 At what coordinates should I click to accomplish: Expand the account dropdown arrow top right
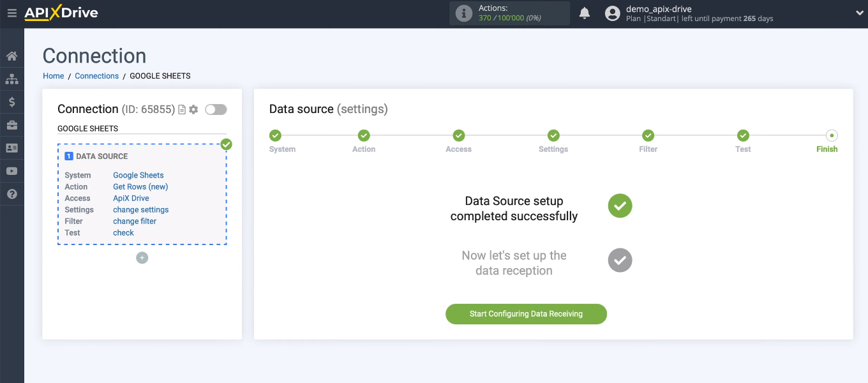(x=858, y=12)
